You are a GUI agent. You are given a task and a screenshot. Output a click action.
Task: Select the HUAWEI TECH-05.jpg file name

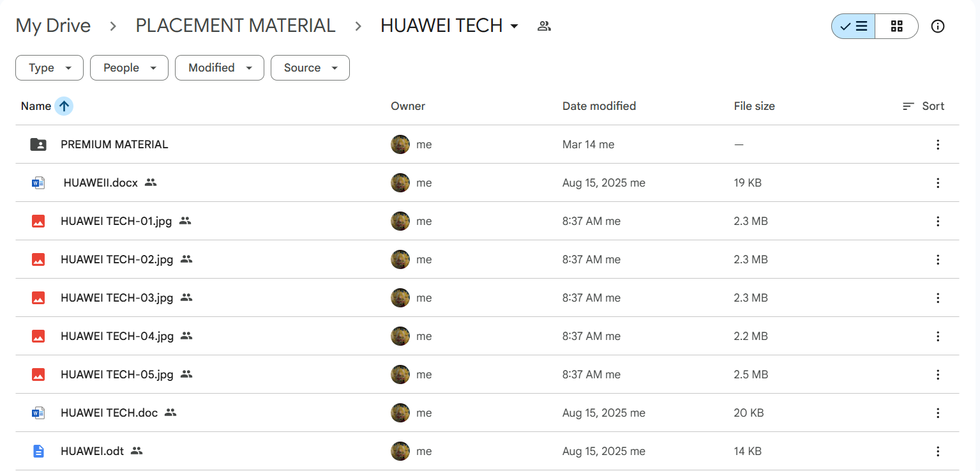[x=117, y=374]
